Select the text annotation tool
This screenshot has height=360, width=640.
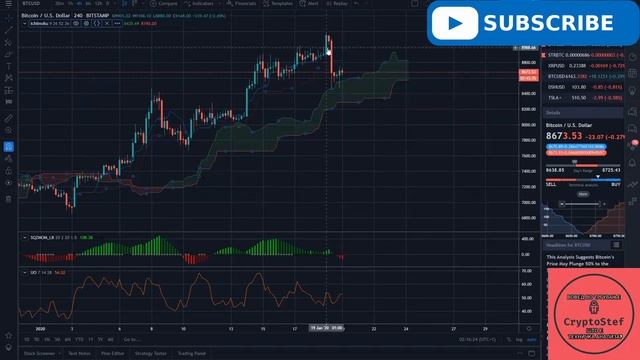click(x=9, y=66)
